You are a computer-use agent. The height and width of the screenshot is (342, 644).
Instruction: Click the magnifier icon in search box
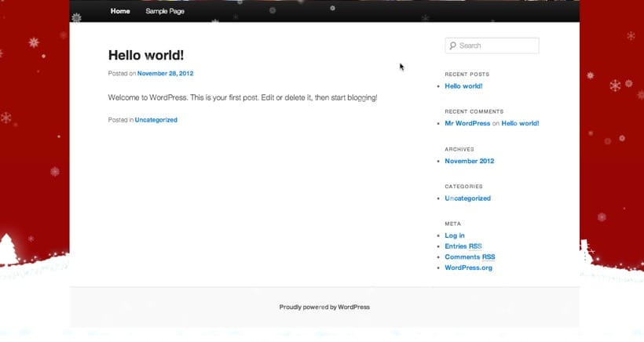click(x=452, y=45)
